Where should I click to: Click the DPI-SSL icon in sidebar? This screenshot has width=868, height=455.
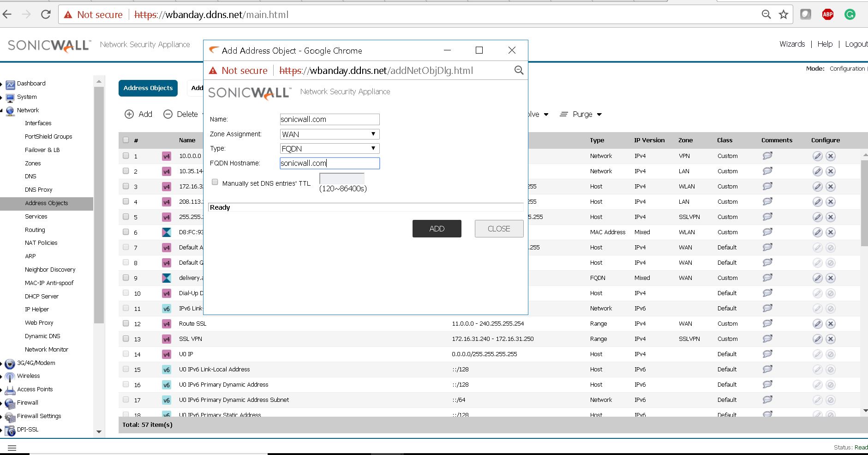(x=10, y=430)
